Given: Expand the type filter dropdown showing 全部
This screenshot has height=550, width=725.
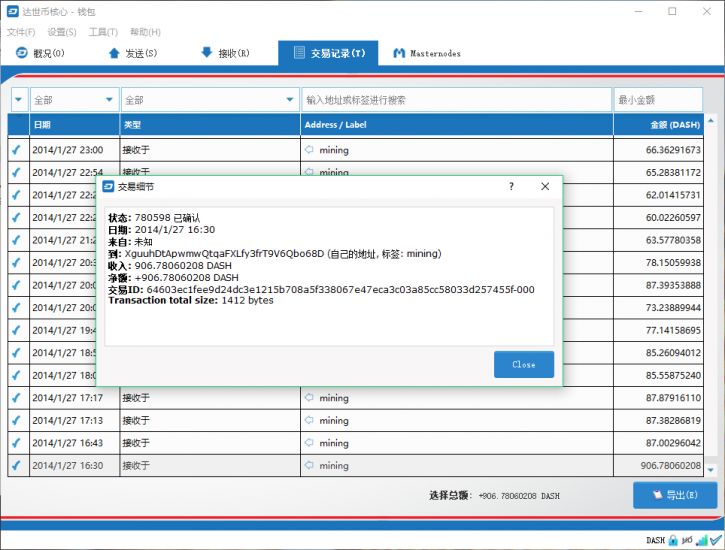Looking at the screenshot, I should 209,99.
